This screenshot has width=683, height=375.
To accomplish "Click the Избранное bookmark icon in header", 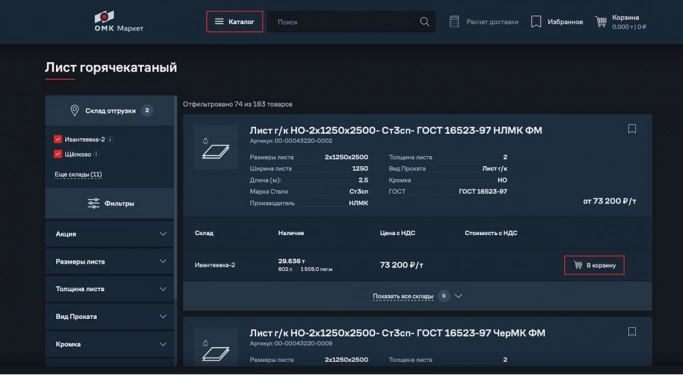I will pyautogui.click(x=536, y=22).
